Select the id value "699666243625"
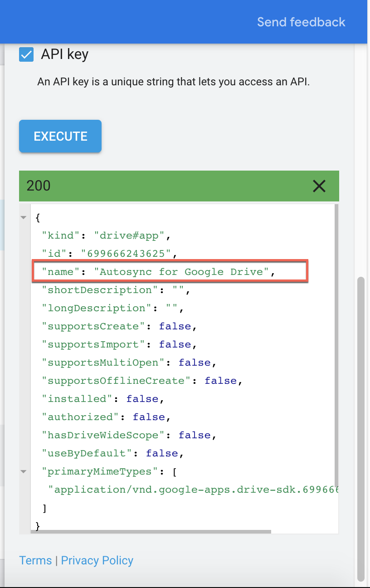 point(127,254)
